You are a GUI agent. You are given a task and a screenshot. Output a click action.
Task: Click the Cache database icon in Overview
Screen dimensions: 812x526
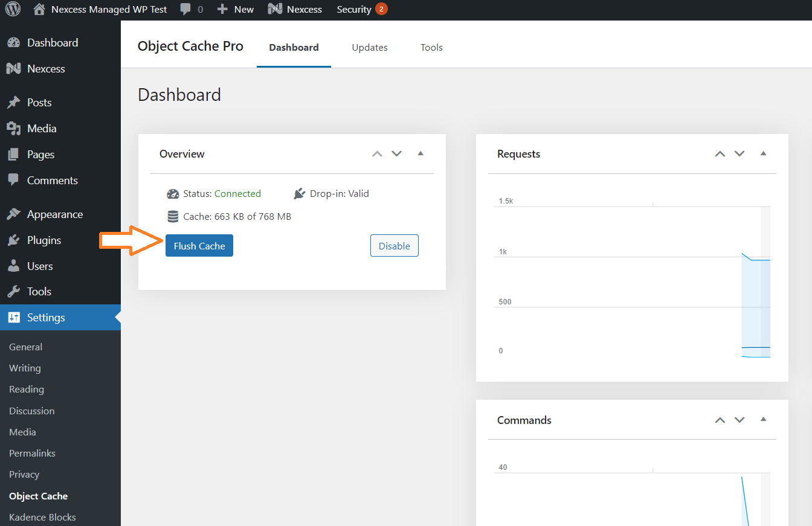(x=173, y=216)
